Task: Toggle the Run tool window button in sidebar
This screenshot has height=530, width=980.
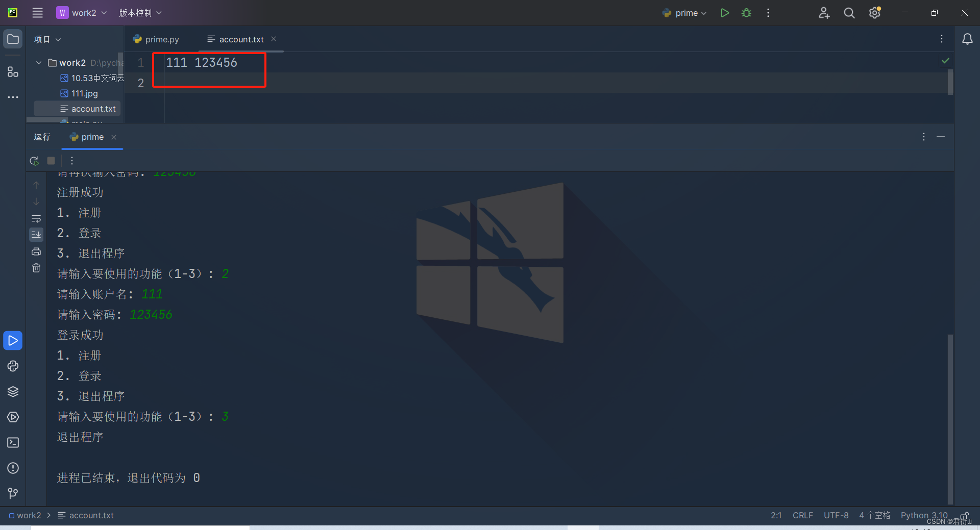Action: click(x=13, y=340)
